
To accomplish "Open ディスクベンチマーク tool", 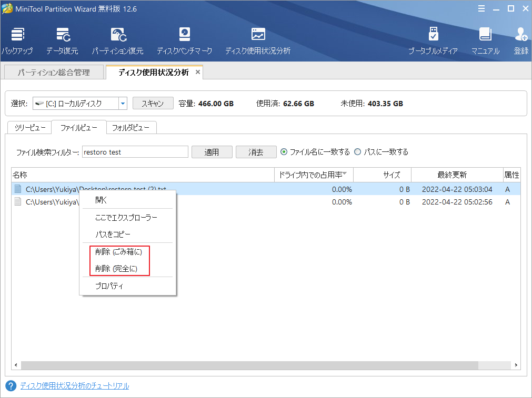I will 184,39.
